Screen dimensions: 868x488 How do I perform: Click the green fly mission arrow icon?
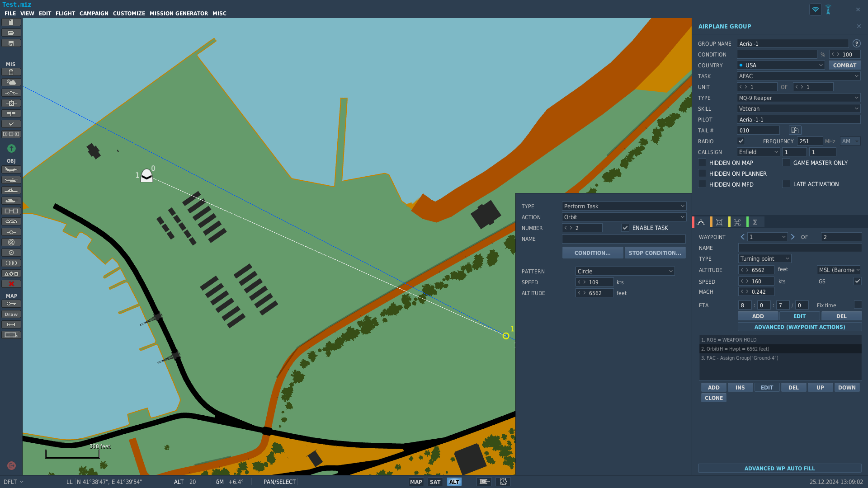click(x=11, y=148)
